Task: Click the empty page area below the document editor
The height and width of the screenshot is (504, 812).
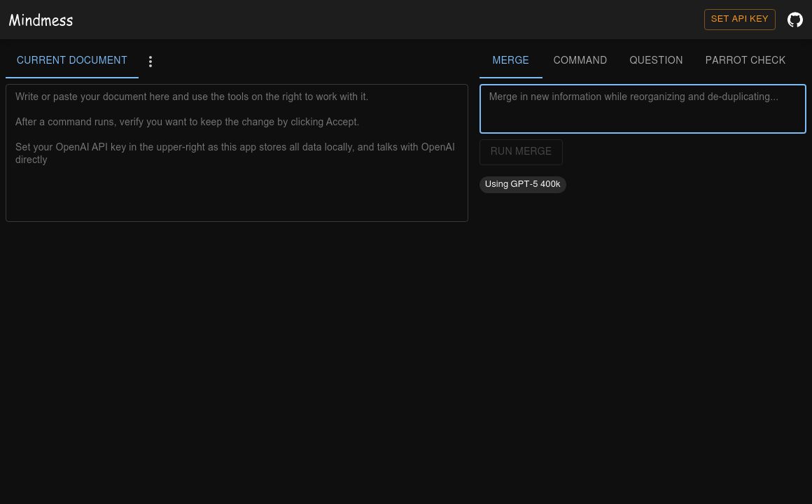Action: (x=237, y=350)
